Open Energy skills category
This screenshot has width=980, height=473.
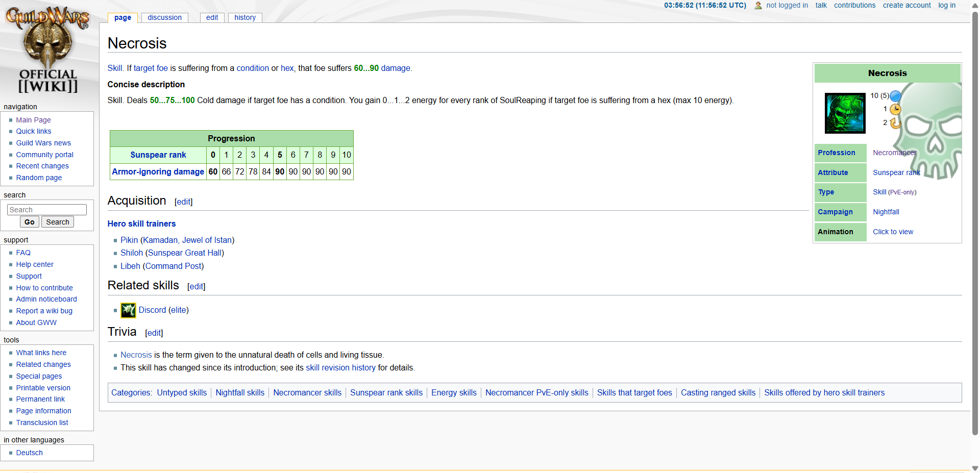pos(454,392)
